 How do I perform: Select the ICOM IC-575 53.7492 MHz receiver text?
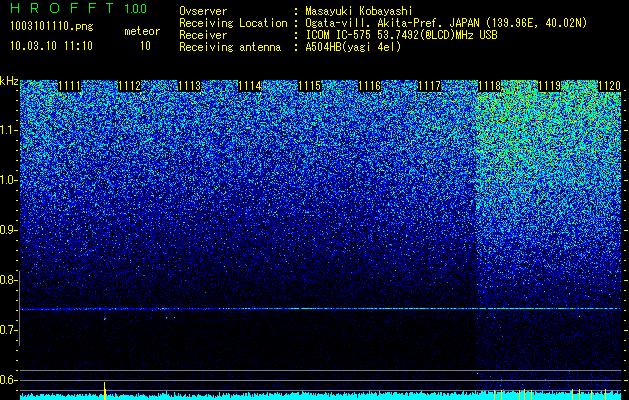402,35
